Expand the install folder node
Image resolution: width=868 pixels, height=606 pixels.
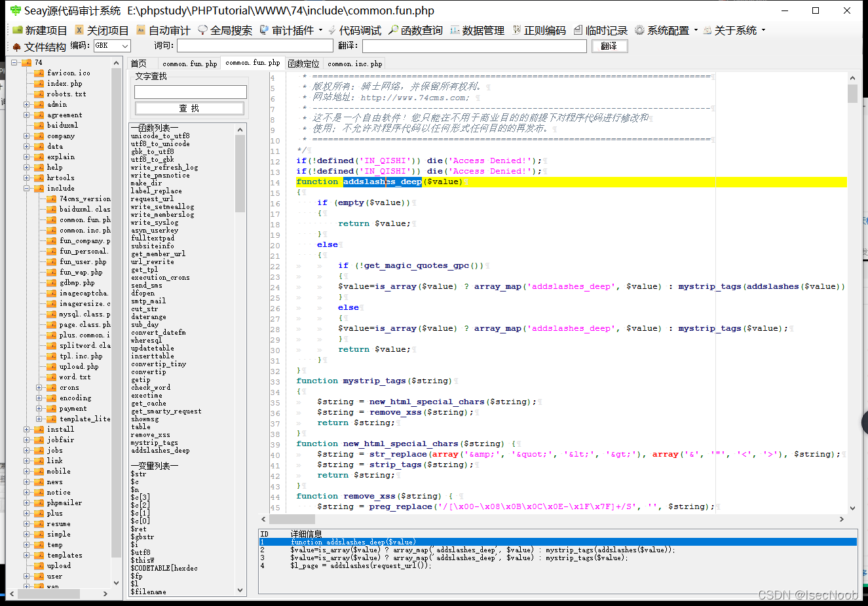coord(27,430)
